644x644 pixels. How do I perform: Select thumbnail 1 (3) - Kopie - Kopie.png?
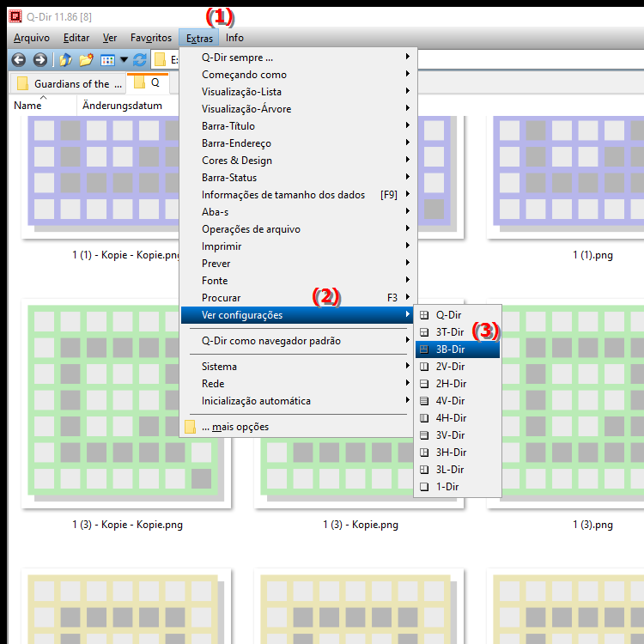pyautogui.click(x=126, y=404)
